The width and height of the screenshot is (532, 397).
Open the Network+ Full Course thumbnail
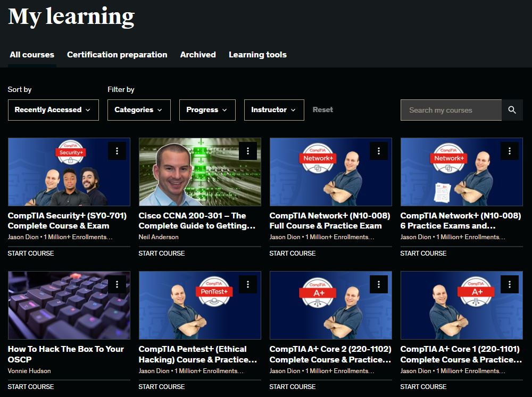point(331,172)
